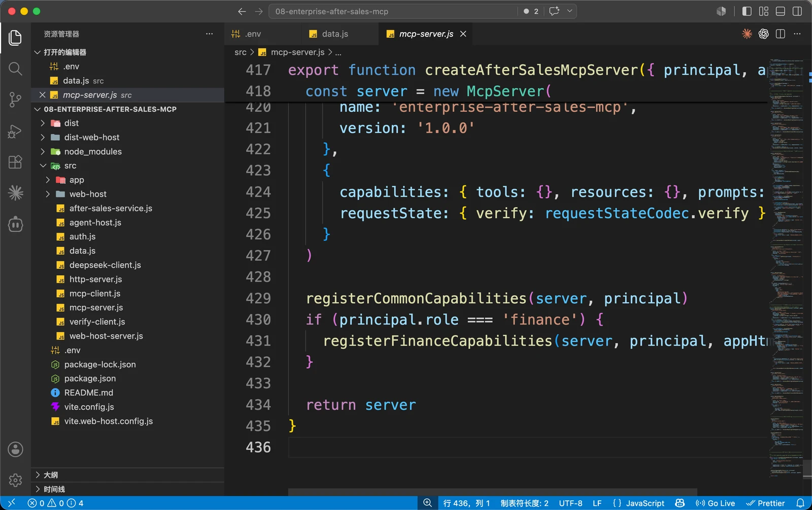The height and width of the screenshot is (510, 812).
Task: Click the command center search field
Action: pos(393,11)
